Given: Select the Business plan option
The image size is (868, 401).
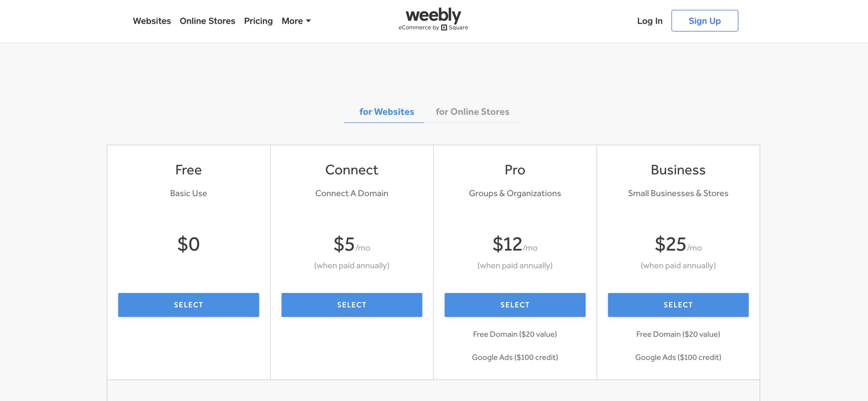Looking at the screenshot, I should coord(678,304).
